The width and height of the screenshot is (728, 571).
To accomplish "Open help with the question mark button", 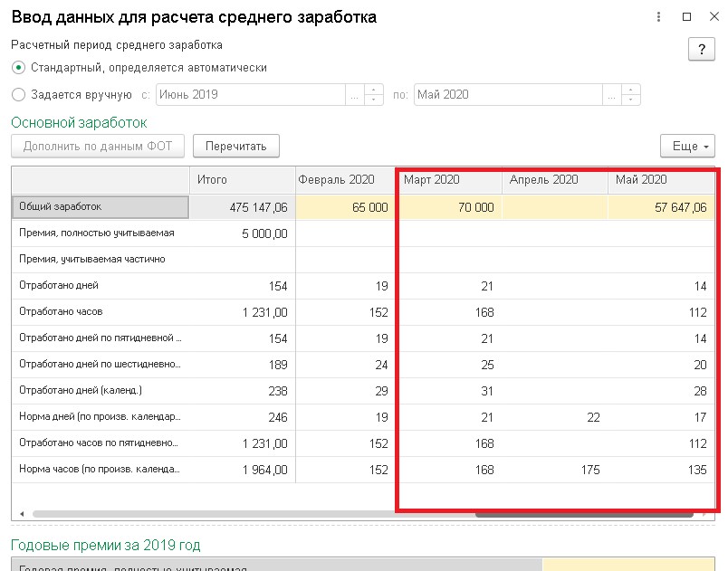I will tap(701, 50).
